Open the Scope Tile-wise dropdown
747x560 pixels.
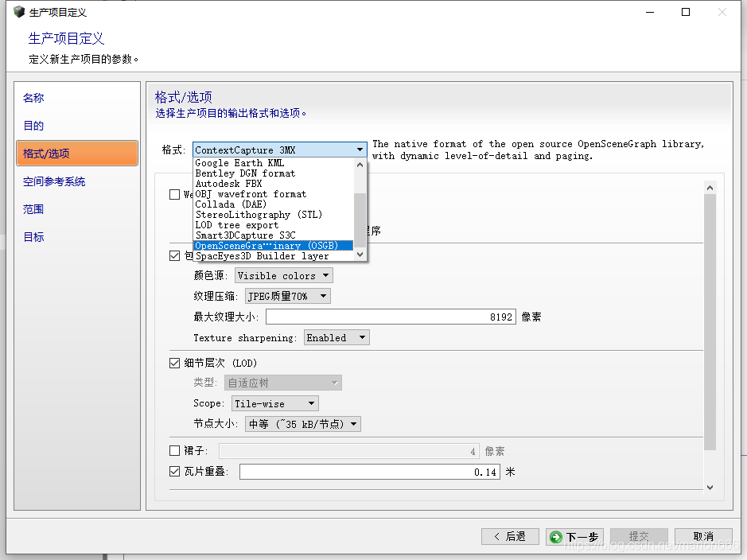coord(275,404)
